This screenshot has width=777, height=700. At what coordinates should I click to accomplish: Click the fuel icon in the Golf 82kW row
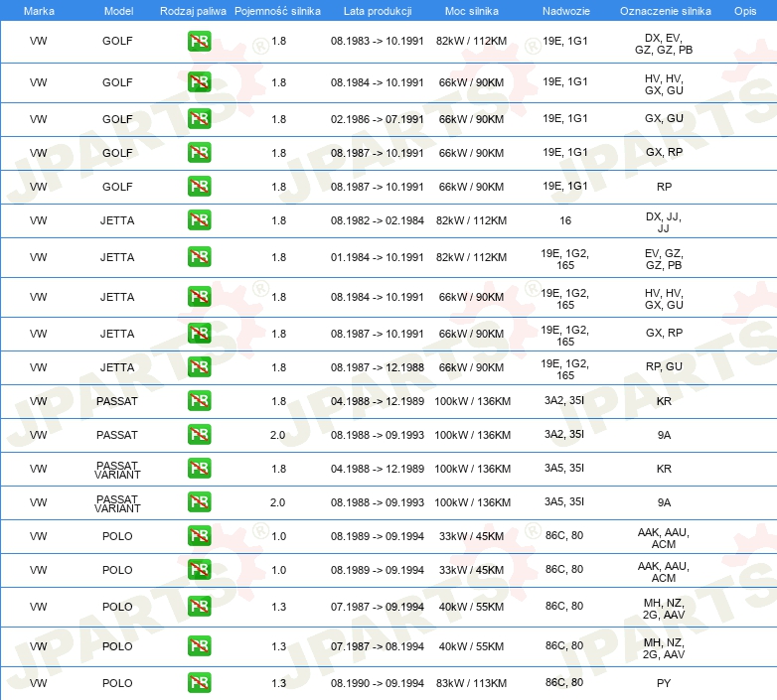(x=199, y=42)
